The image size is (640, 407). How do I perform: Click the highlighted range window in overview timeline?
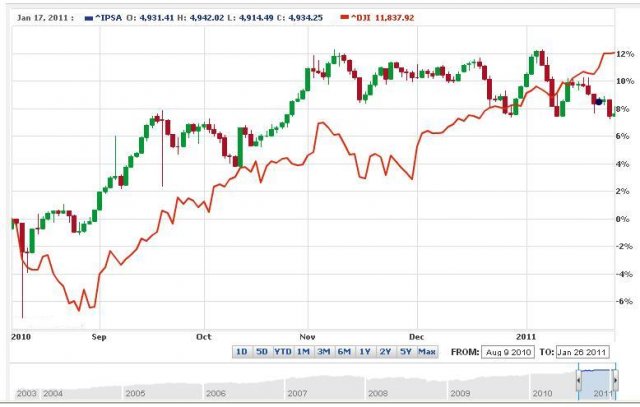point(597,385)
